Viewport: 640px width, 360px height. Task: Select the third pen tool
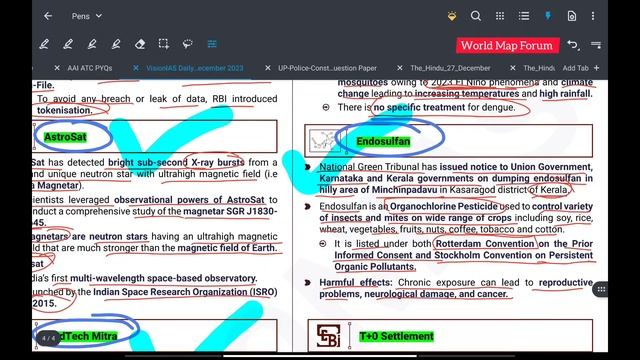click(x=92, y=44)
